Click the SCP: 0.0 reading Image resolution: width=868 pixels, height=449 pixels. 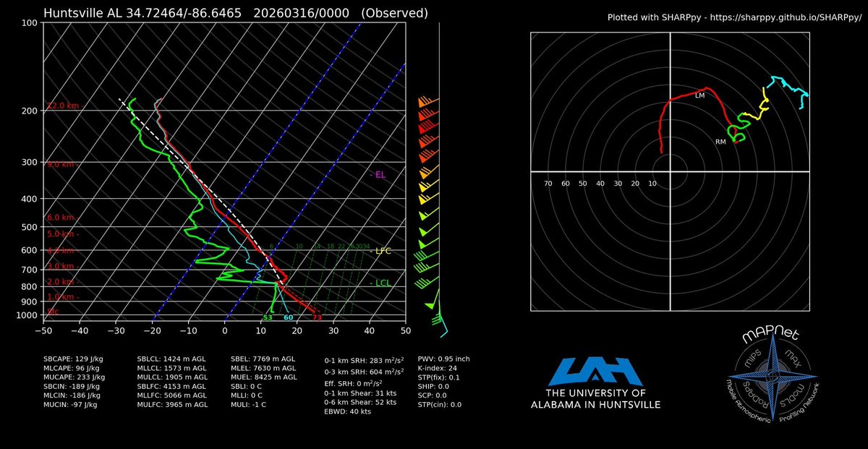click(434, 395)
